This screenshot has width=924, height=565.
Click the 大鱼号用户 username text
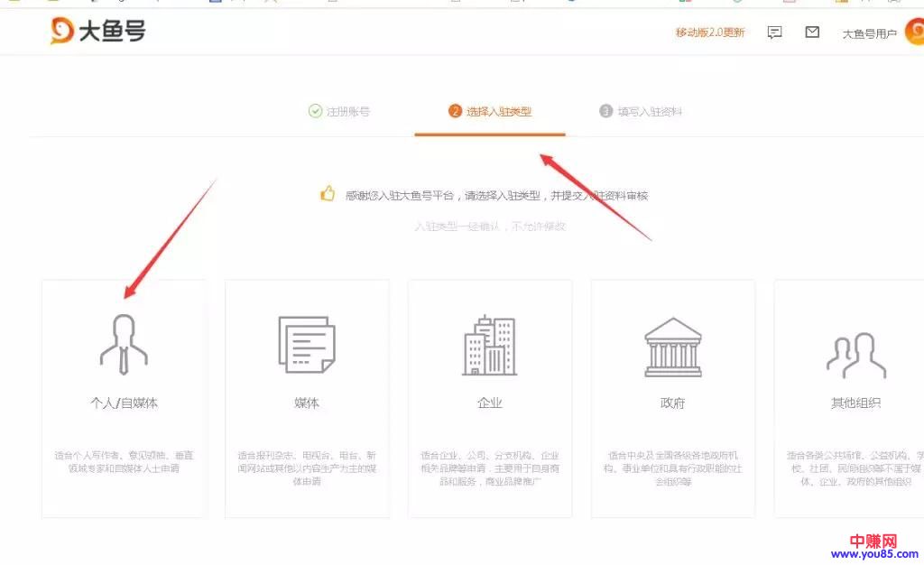pyautogui.click(x=869, y=34)
